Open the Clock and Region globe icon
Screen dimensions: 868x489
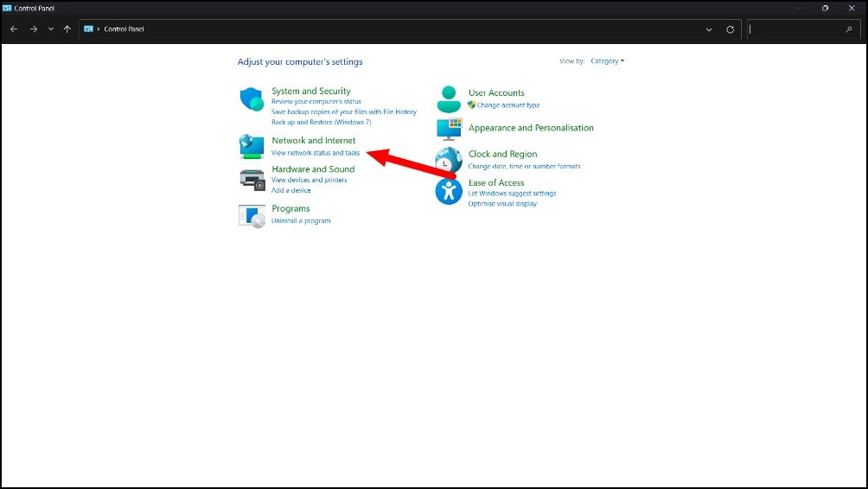(449, 161)
